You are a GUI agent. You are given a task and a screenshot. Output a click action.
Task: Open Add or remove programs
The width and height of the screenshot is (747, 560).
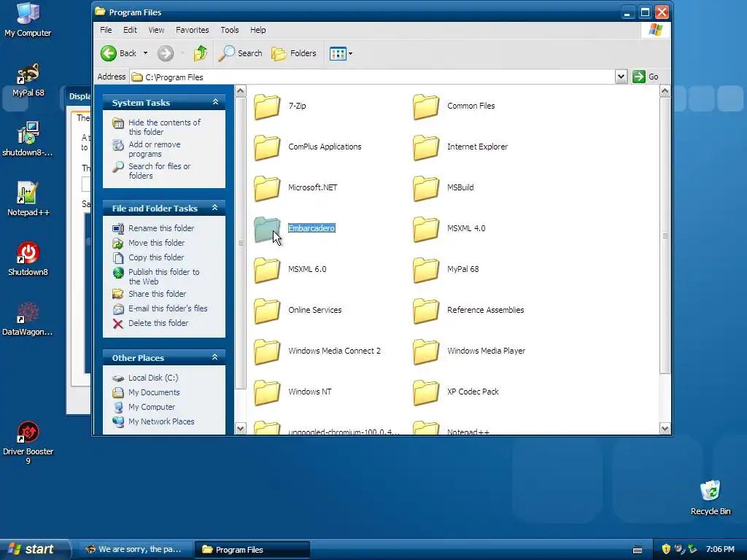(155, 149)
